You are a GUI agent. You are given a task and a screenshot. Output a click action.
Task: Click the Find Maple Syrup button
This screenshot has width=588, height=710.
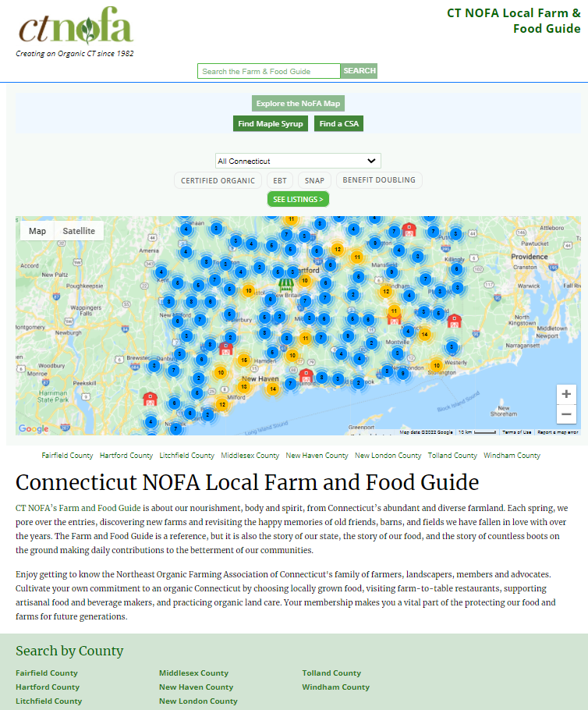coord(271,123)
